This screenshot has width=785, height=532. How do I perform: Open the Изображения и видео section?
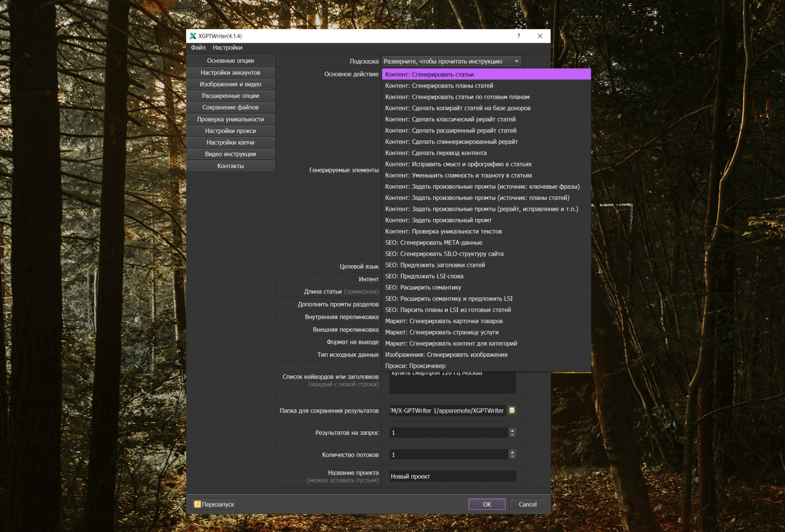click(230, 84)
